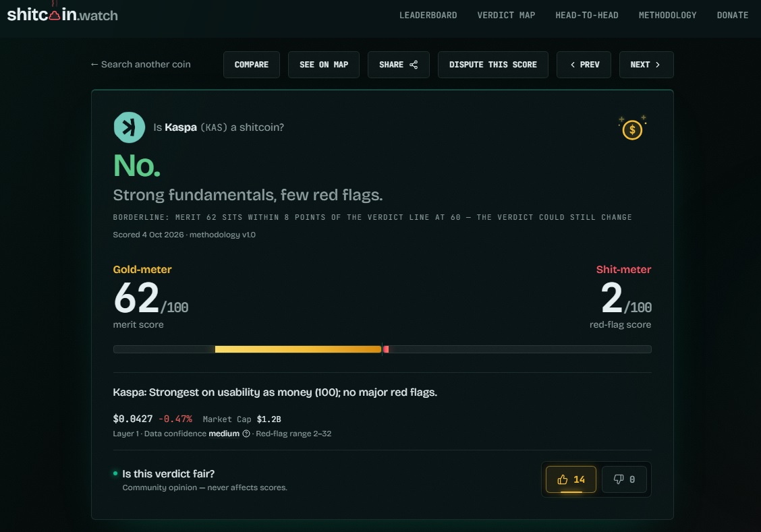The height and width of the screenshot is (532, 761).
Task: Click See on Map button
Action: tap(324, 65)
